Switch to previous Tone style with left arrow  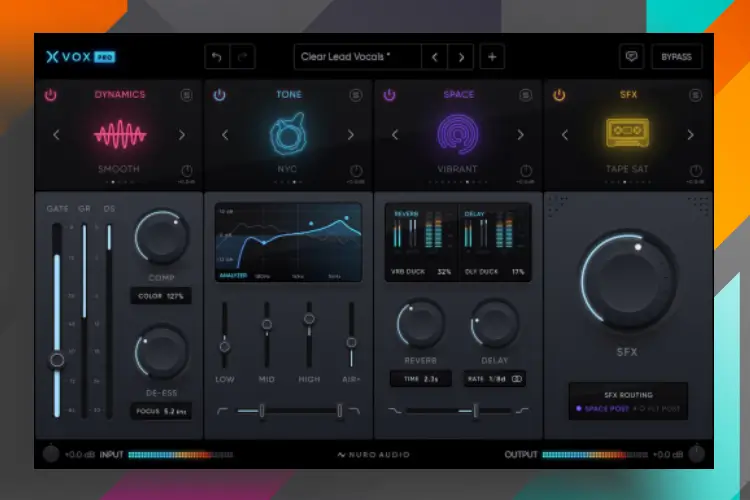226,135
